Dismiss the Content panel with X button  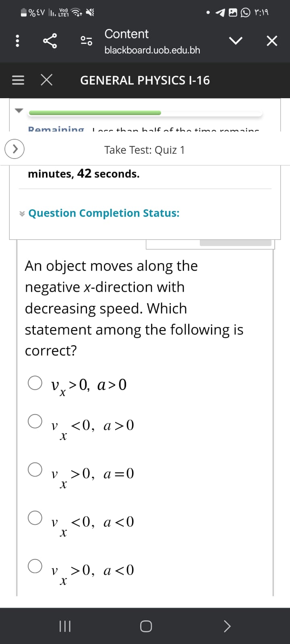click(x=272, y=40)
